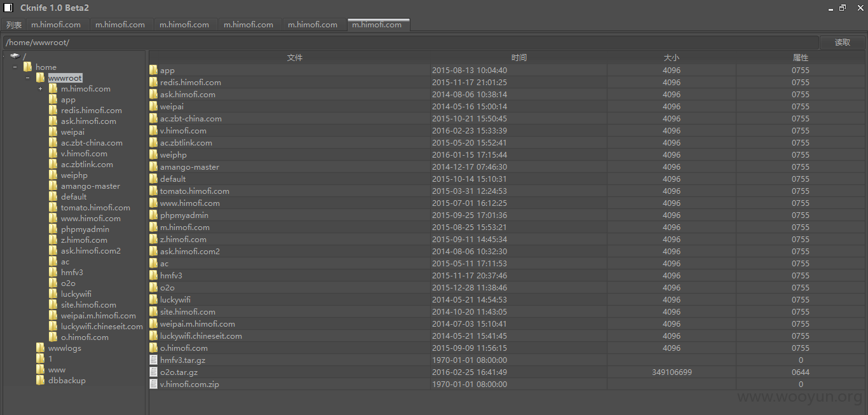
Task: Click the folder icon of dbbackup in tree
Action: 41,380
